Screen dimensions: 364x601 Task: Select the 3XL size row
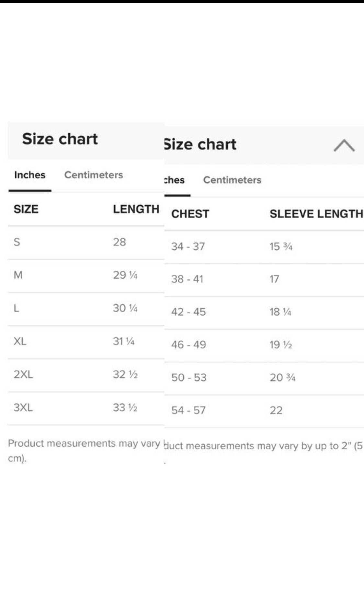[x=86, y=408]
